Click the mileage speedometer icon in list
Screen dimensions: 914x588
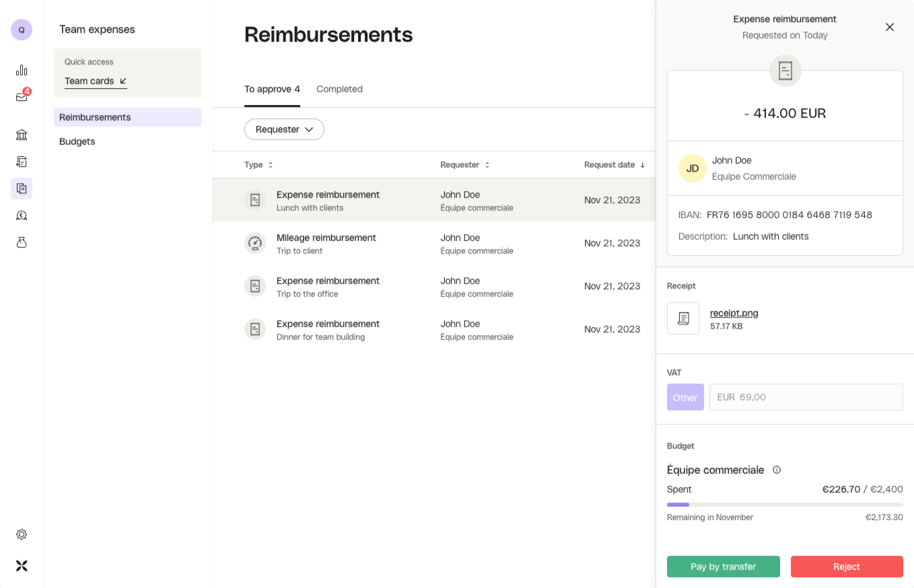coord(255,243)
